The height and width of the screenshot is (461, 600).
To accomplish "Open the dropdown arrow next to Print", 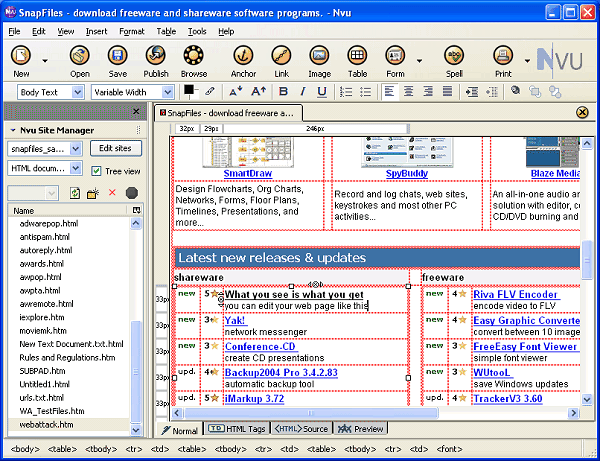I will click(x=527, y=60).
